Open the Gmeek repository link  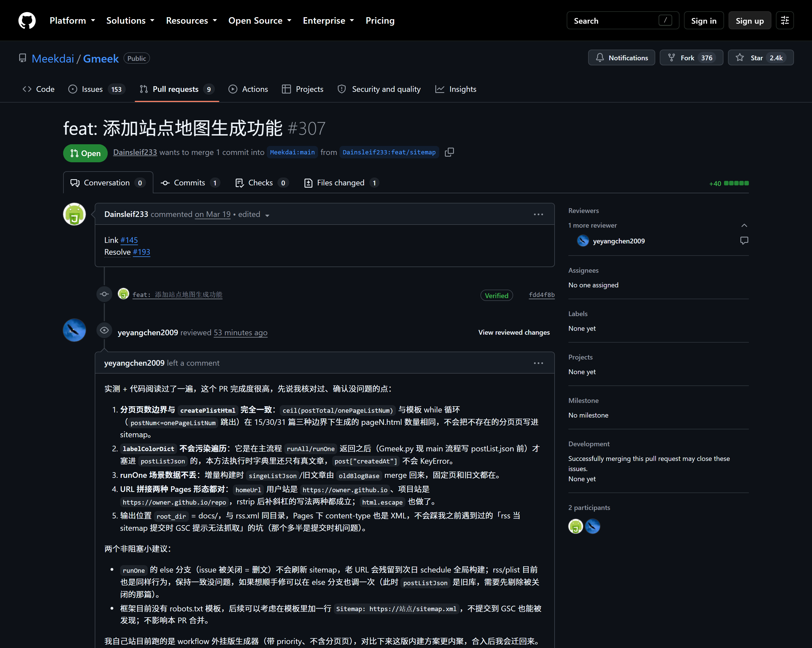[x=101, y=58]
